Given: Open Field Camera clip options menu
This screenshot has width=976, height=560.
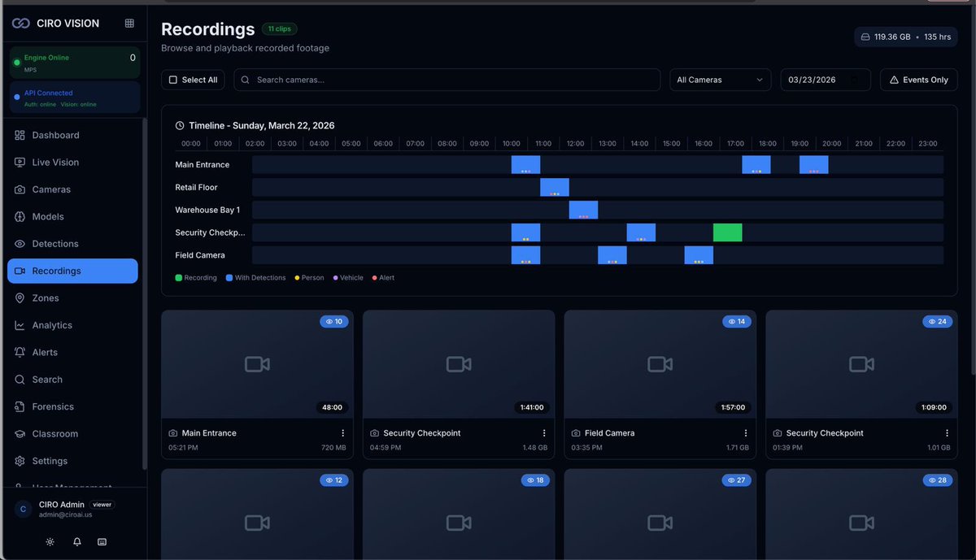Looking at the screenshot, I should (x=746, y=433).
